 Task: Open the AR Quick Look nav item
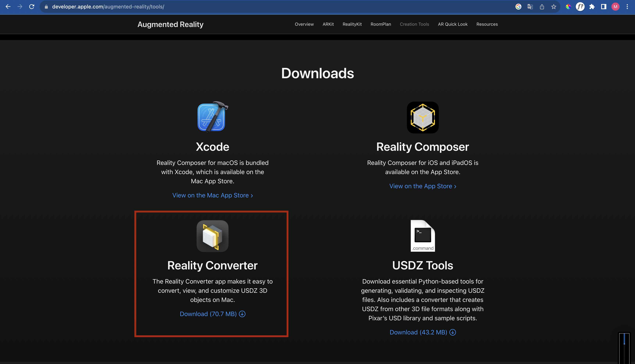452,24
